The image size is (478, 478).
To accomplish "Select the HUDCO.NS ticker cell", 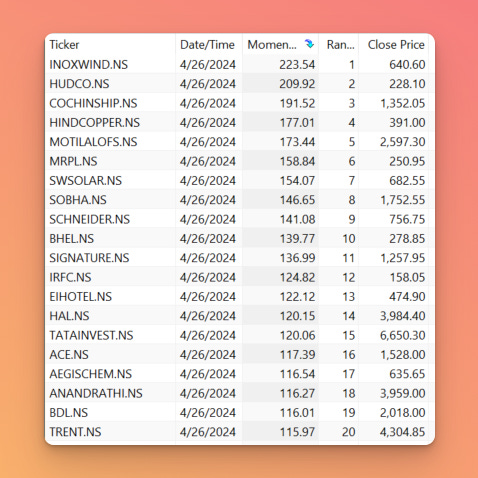I will pos(79,84).
